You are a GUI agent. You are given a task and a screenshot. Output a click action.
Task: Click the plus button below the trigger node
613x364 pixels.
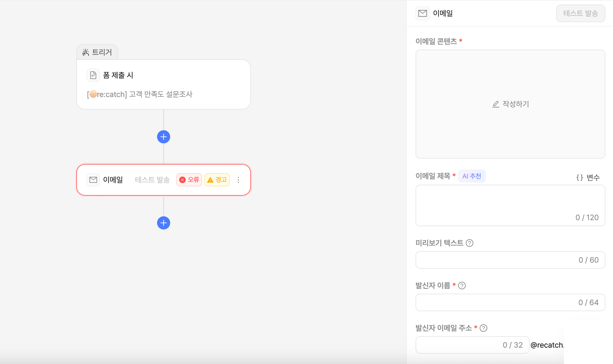pos(164,137)
